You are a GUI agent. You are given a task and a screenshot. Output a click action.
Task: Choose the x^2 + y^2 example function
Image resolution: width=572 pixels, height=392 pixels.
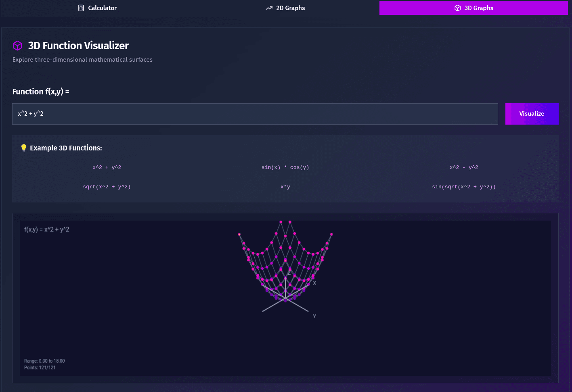point(107,167)
